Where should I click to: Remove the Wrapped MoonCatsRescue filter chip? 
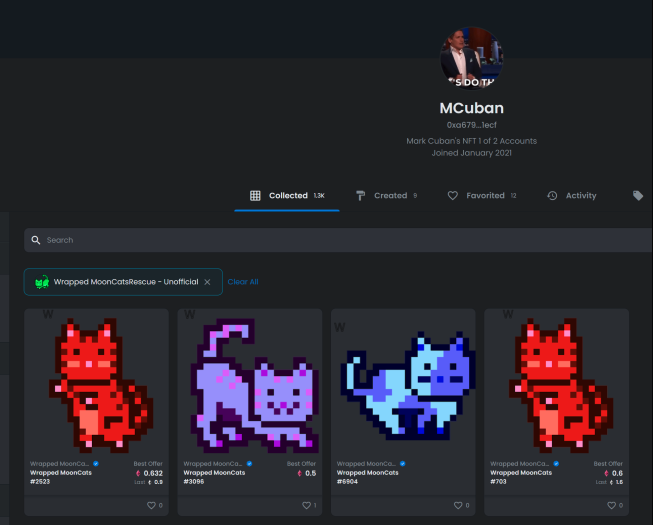(207, 282)
